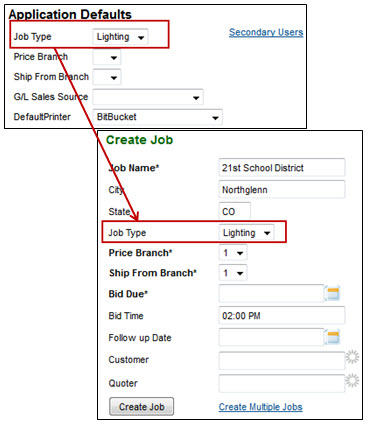The image size is (368, 425).
Task: Open Job Type dropdown in Application Defaults
Action: pos(120,37)
